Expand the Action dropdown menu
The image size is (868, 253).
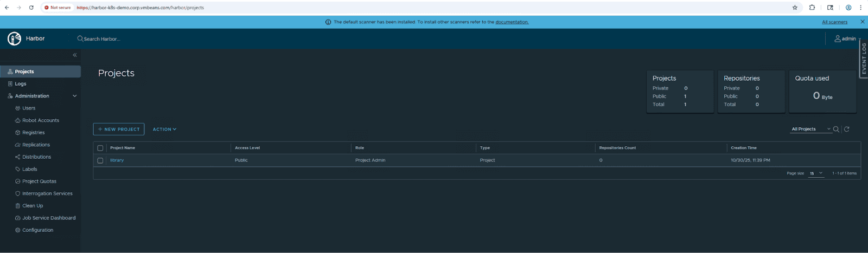pos(164,129)
